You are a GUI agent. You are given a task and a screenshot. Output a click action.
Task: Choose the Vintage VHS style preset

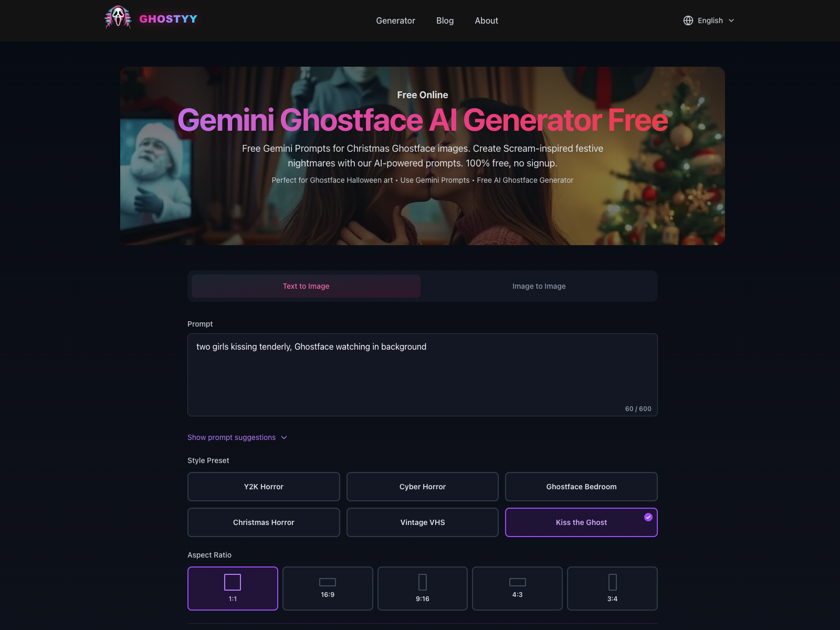pos(423,522)
